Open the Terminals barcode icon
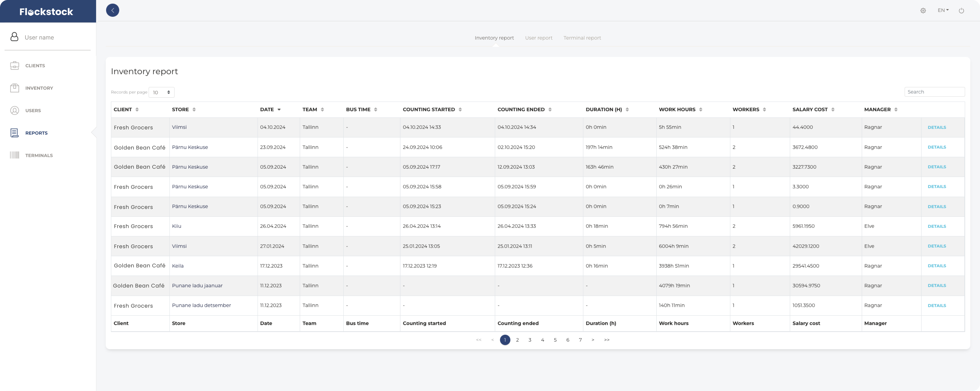980x391 pixels. (14, 155)
